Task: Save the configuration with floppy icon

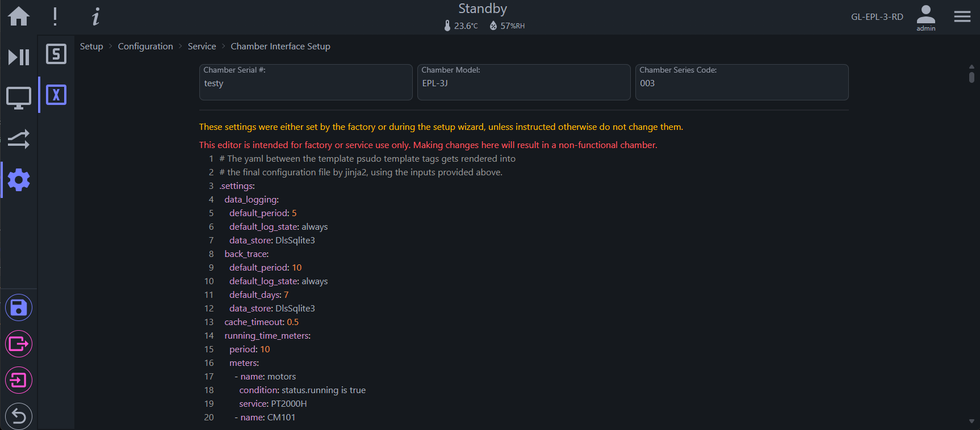Action: pyautogui.click(x=19, y=308)
